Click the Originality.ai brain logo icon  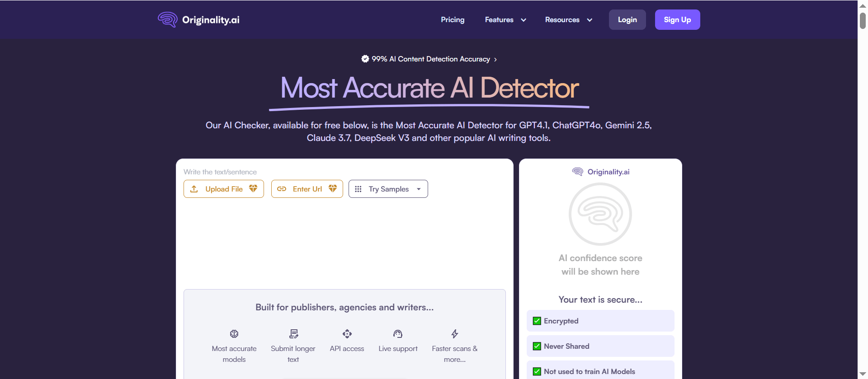click(167, 19)
